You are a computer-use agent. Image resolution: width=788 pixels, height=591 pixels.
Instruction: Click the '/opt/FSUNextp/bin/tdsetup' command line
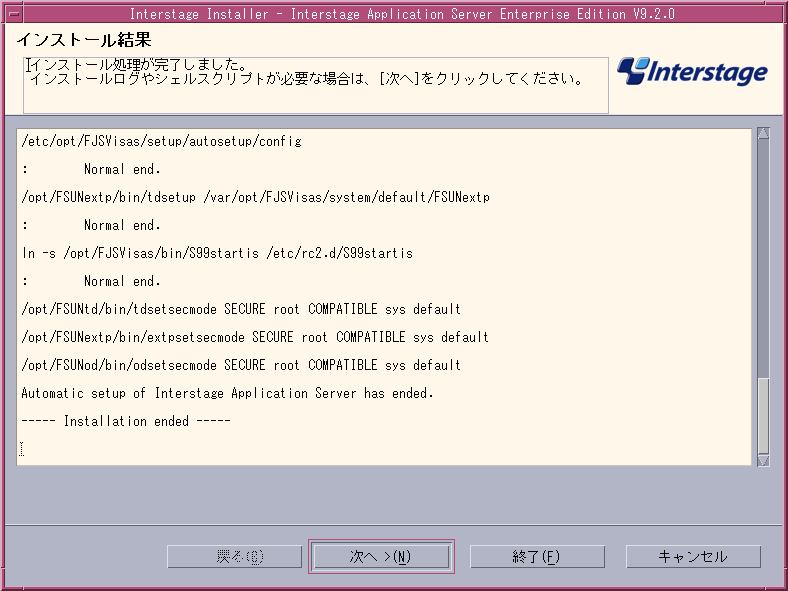pos(255,197)
